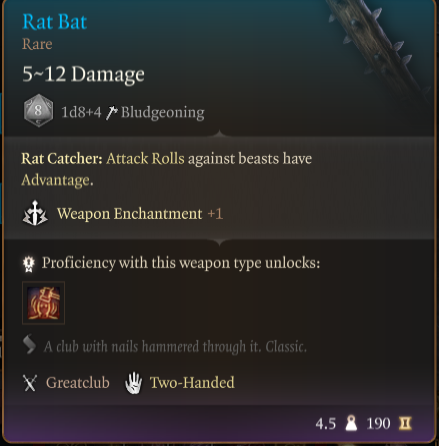Click the d8 damage die icon
439x446 pixels.
[x=38, y=111]
